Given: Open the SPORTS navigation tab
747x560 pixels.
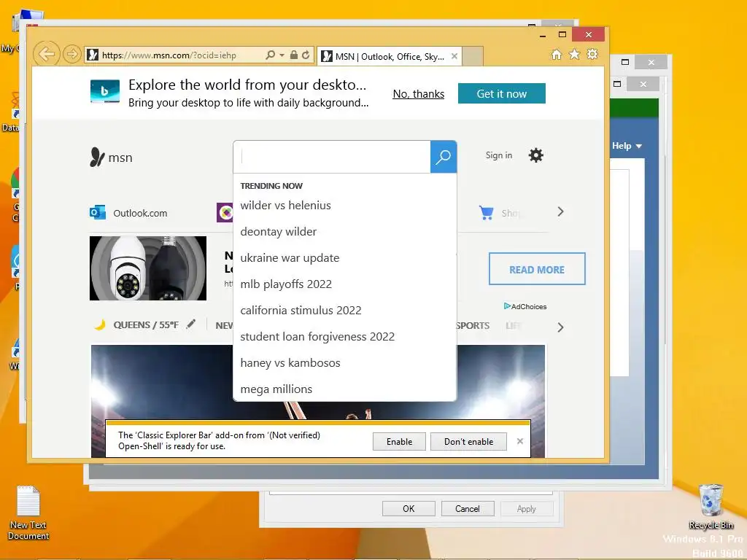Looking at the screenshot, I should click(473, 325).
